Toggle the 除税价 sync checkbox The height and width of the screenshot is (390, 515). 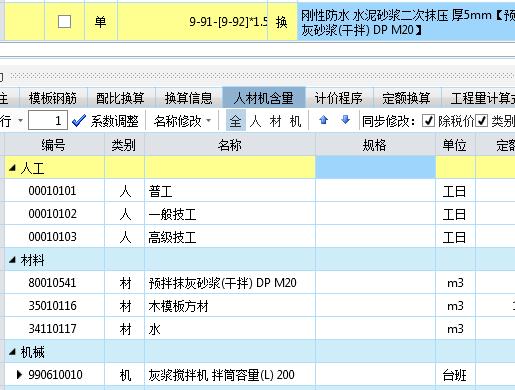click(x=428, y=121)
